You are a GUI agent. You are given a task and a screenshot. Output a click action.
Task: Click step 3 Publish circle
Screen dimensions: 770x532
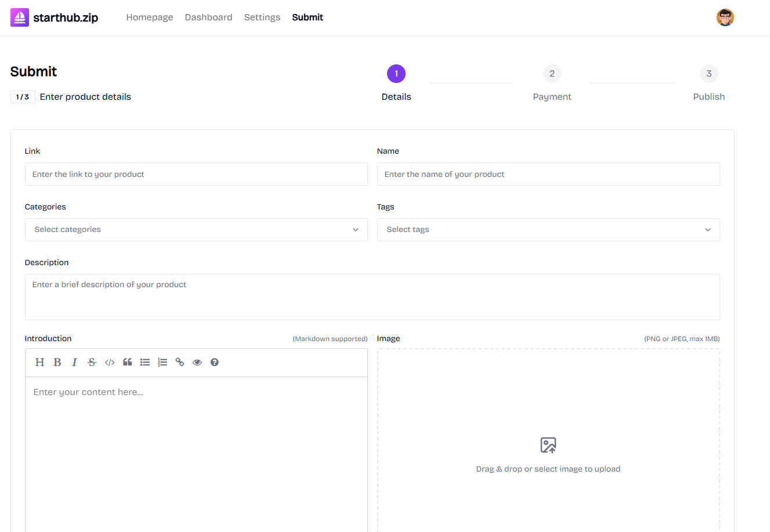(x=708, y=74)
